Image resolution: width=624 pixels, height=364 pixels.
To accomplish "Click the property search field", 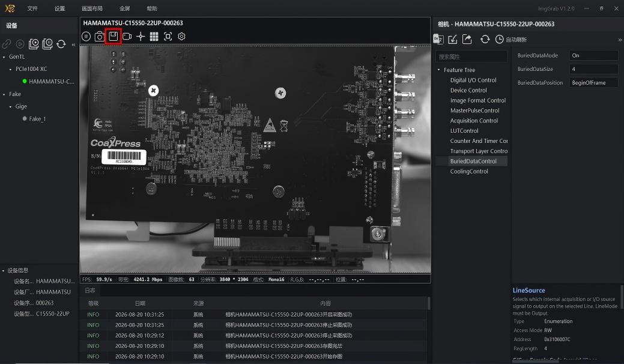I will click(471, 56).
